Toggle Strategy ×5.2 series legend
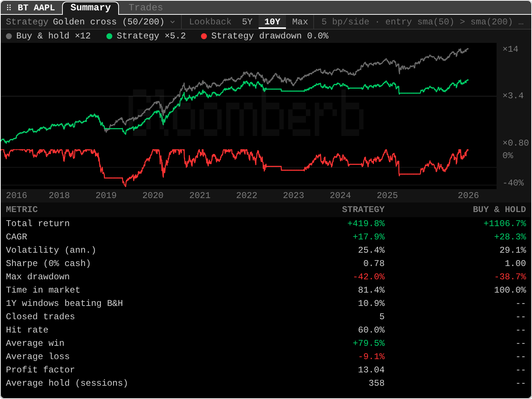The width and height of the screenshot is (532, 399). coord(146,36)
